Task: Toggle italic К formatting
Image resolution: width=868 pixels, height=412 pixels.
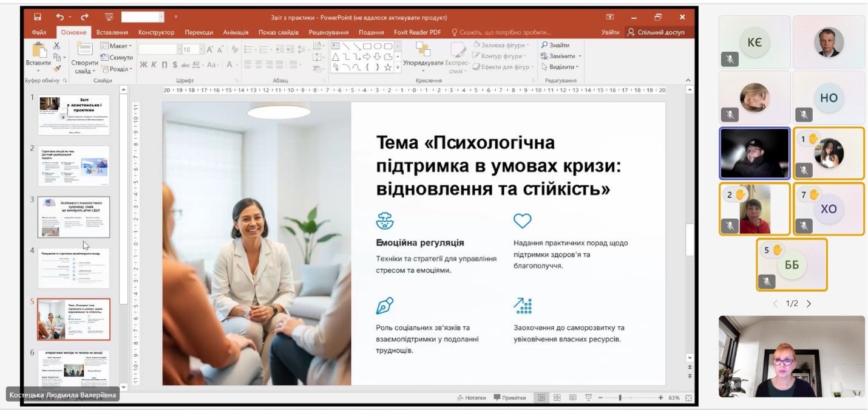Action: tap(155, 64)
